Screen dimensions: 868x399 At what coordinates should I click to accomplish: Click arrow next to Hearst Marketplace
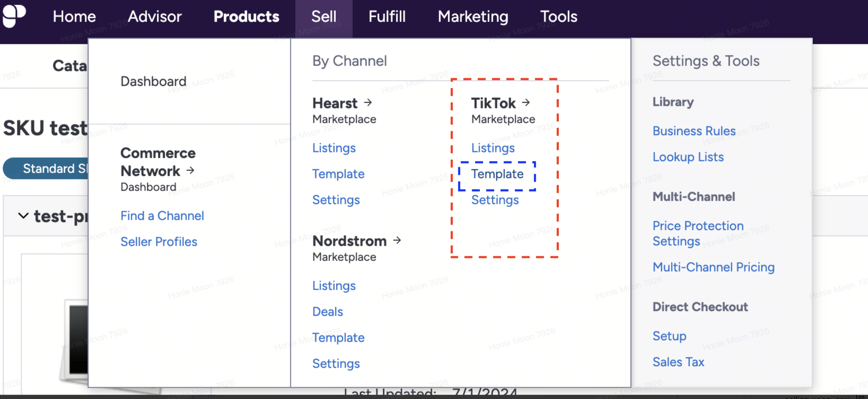coord(368,102)
